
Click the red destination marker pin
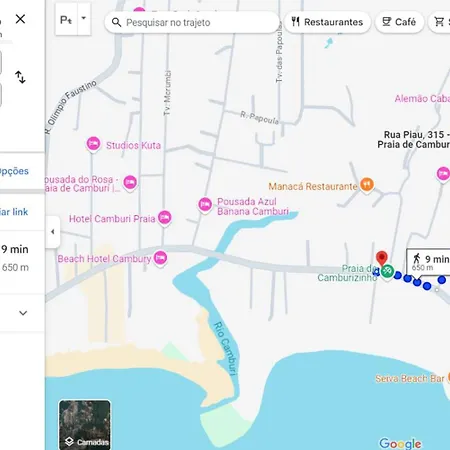(382, 258)
